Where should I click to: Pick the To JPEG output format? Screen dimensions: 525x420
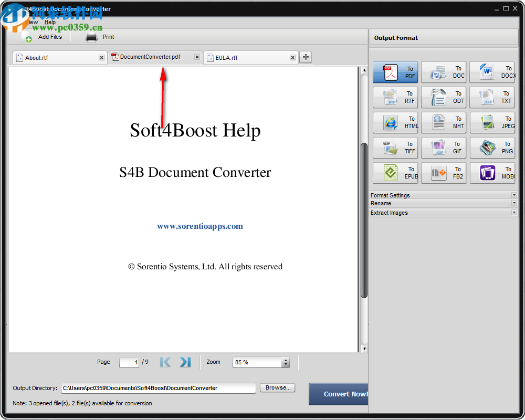(492, 122)
